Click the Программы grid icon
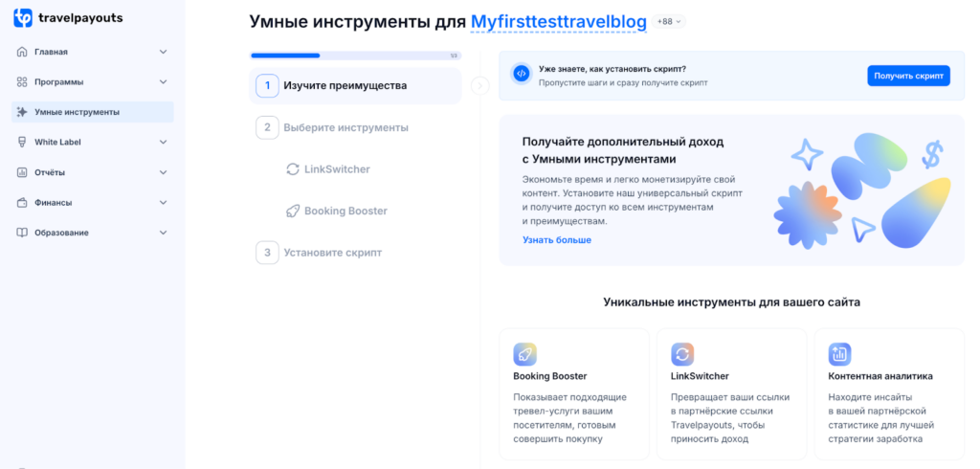The width and height of the screenshot is (980, 469). (22, 82)
